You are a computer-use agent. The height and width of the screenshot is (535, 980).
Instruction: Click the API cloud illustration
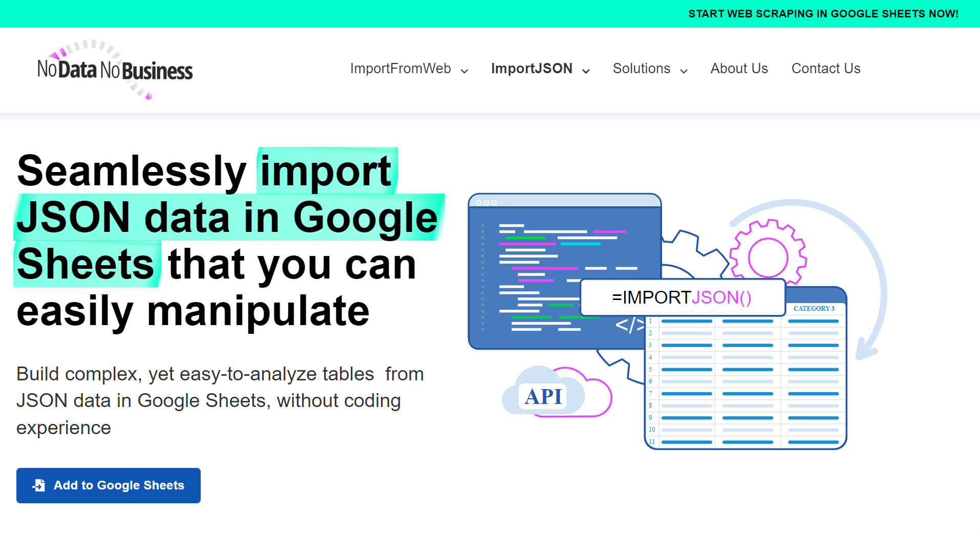coord(557,393)
